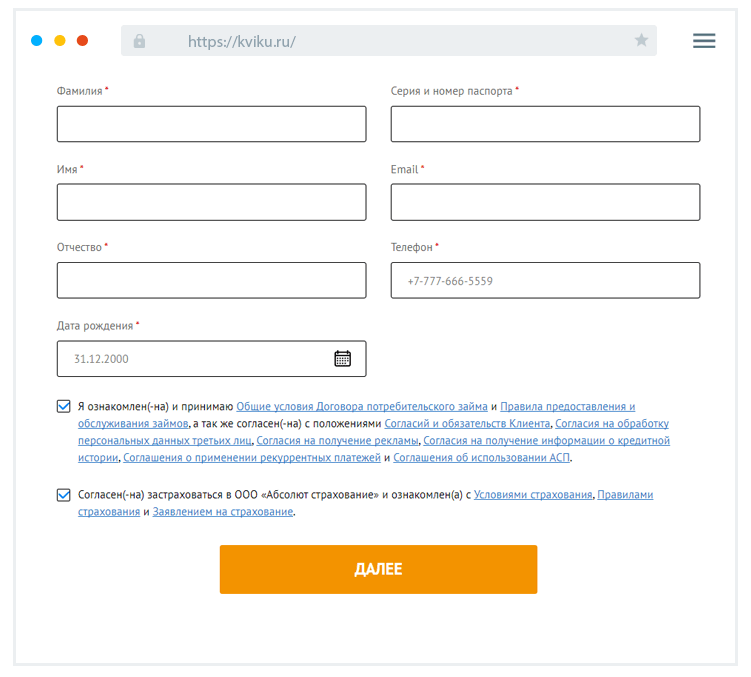This screenshot has height=677, width=751.
Task: Click the Фамилия input field
Action: tap(211, 124)
